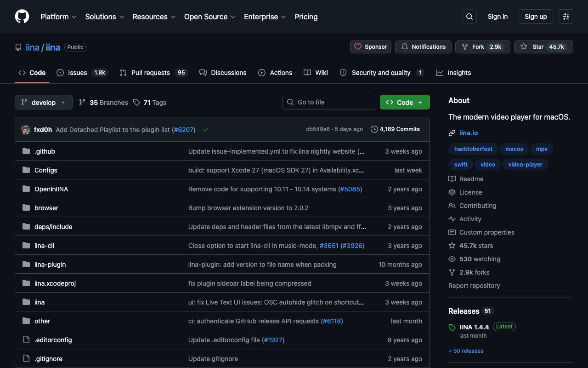Viewport: 588px width, 368px height.
Task: Expand the Resources menu
Action: [x=154, y=17]
